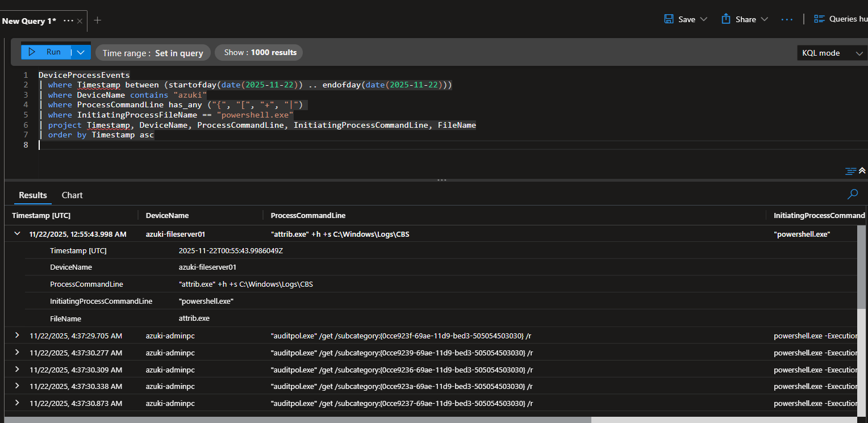This screenshot has height=423, width=868.
Task: Click the format query icon
Action: (850, 170)
